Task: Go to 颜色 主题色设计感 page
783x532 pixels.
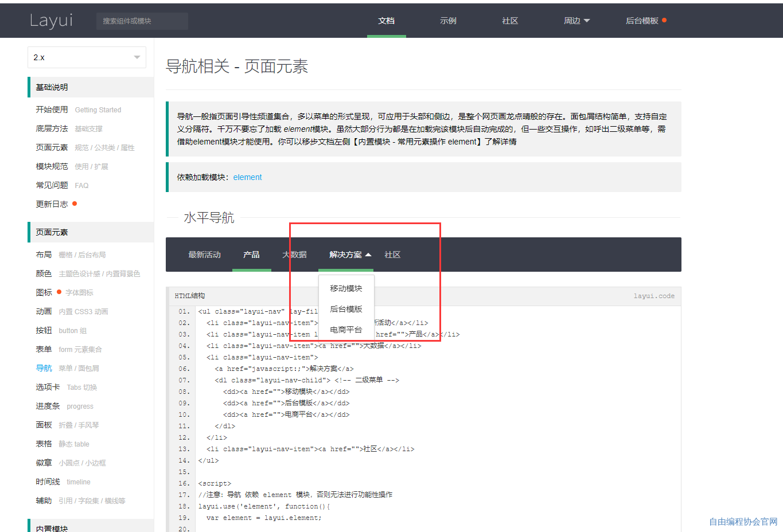Action: pos(88,273)
